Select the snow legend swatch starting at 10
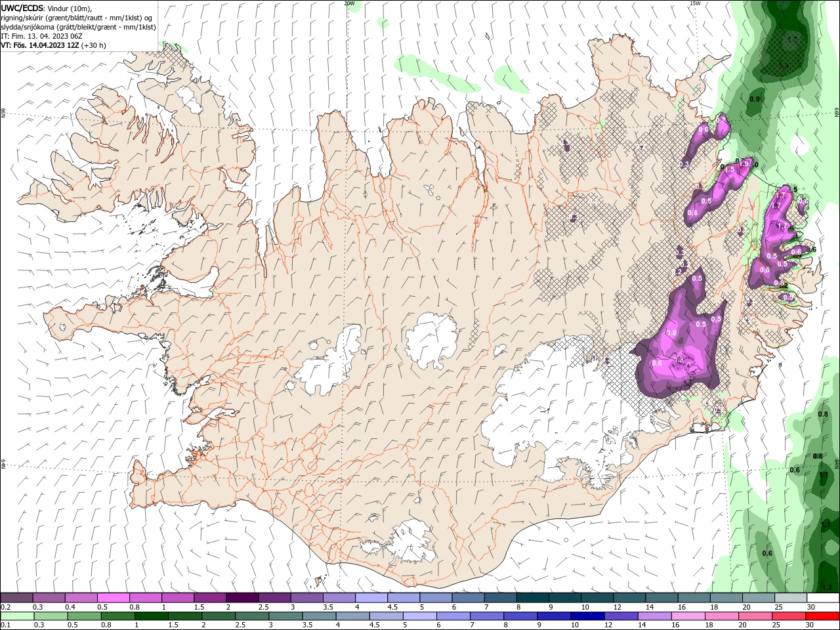This screenshot has width=840, height=630. [x=597, y=598]
